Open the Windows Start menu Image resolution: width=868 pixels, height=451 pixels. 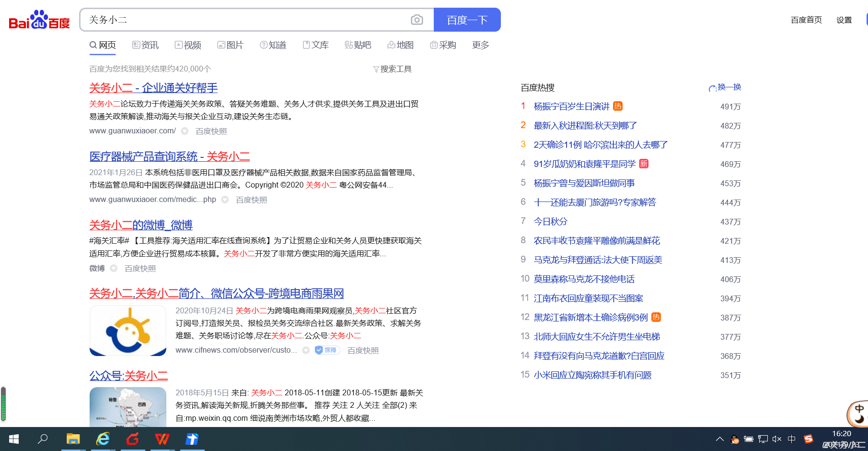coord(13,439)
